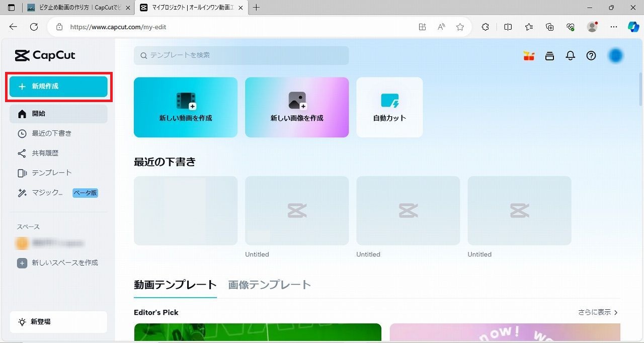Open the 新しい動画を作成 card

185,107
